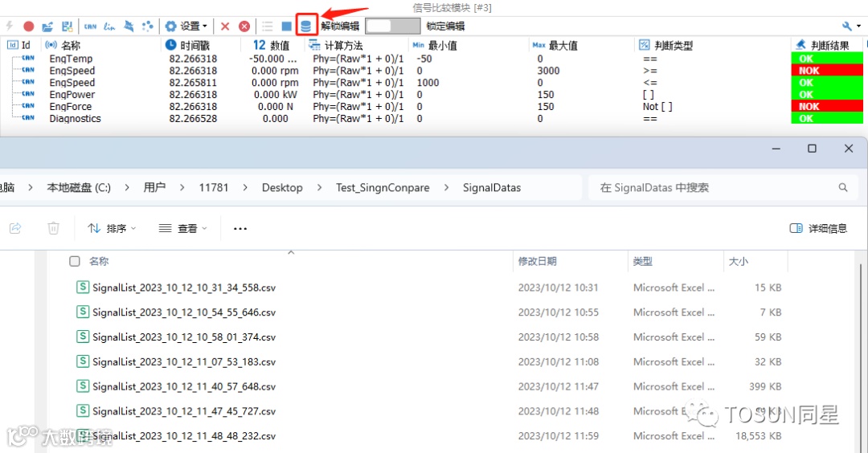
Task: Click the 'Not [ ]' judgment type cell
Action: pos(657,106)
